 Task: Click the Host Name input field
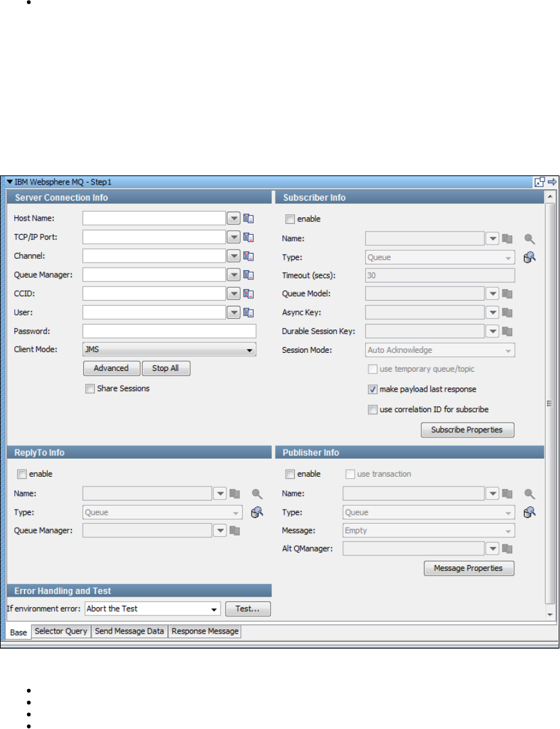coord(154,218)
